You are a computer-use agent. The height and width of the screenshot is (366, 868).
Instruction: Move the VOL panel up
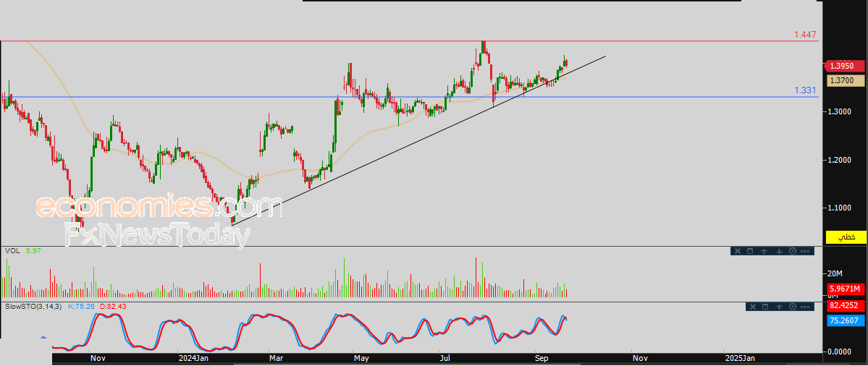[764, 251]
